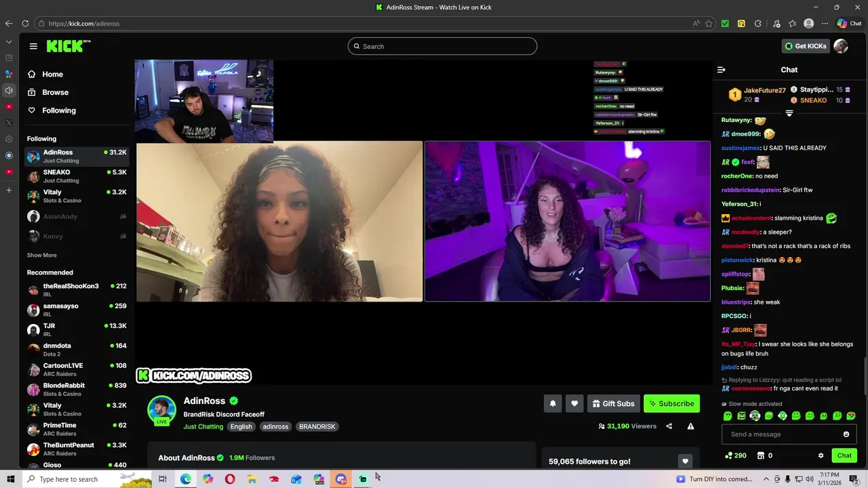Click pistonwick username in chat
This screenshot has height=488, width=868.
(x=737, y=260)
